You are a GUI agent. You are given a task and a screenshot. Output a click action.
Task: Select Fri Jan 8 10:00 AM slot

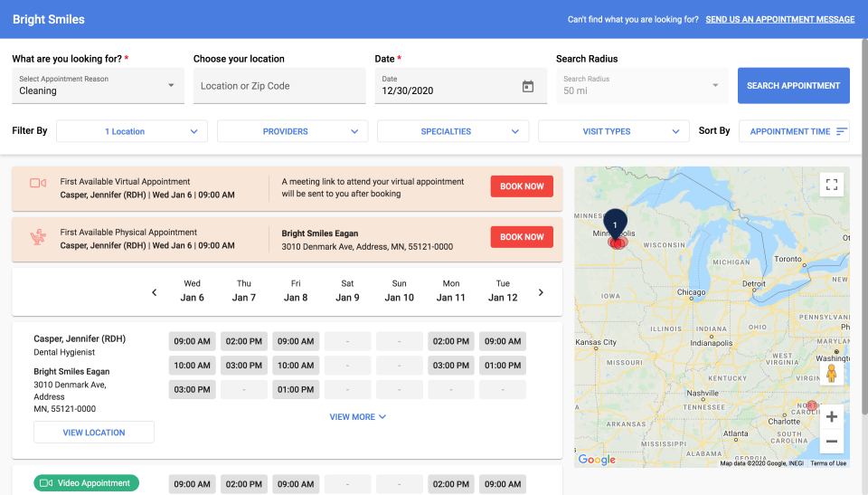click(296, 366)
